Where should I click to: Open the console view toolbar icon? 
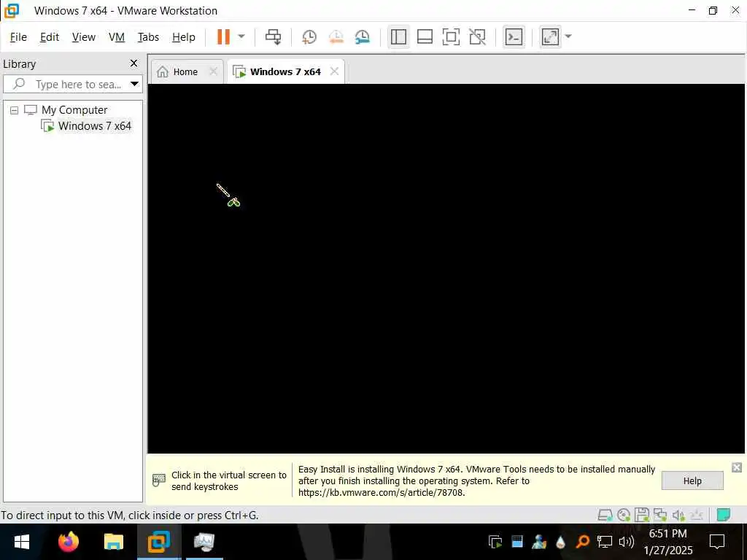click(514, 36)
